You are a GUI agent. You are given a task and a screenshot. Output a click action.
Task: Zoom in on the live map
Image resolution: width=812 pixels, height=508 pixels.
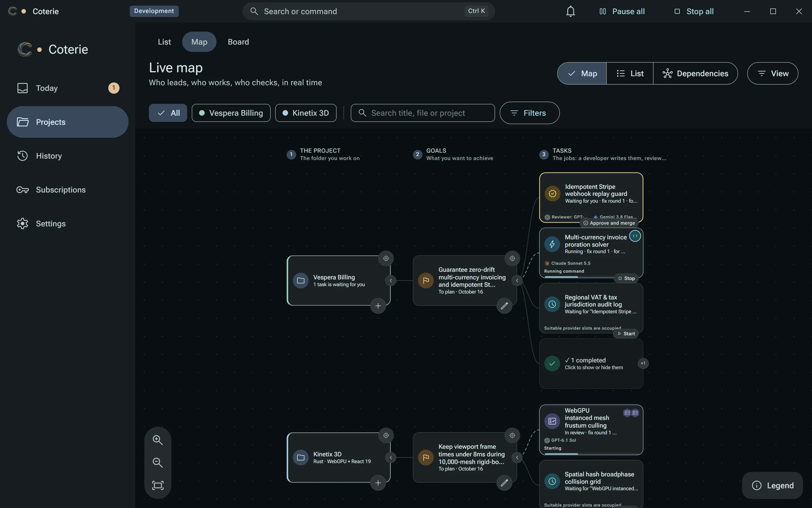158,440
